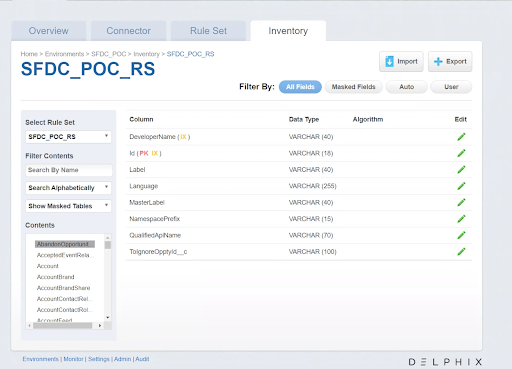Image resolution: width=512 pixels, height=369 pixels.
Task: Click the Export button
Action: coord(450,61)
